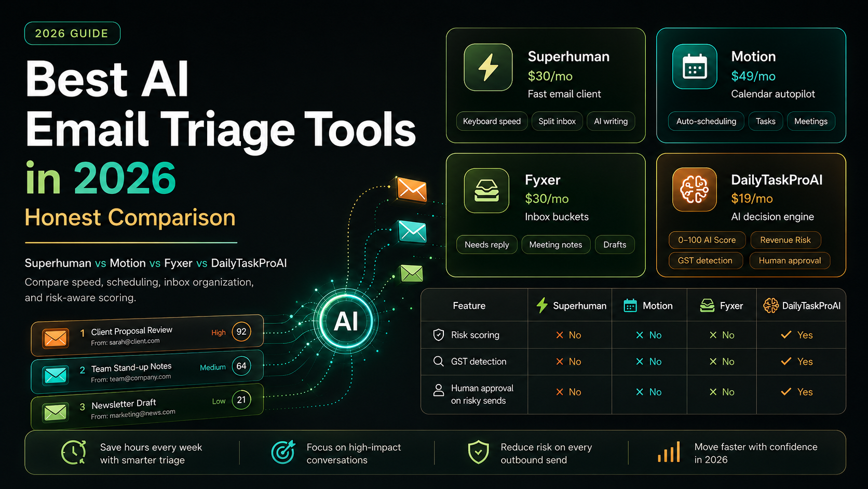Select the AI writing tag
Image resolution: width=868 pixels, height=489 pixels.
pos(611,121)
